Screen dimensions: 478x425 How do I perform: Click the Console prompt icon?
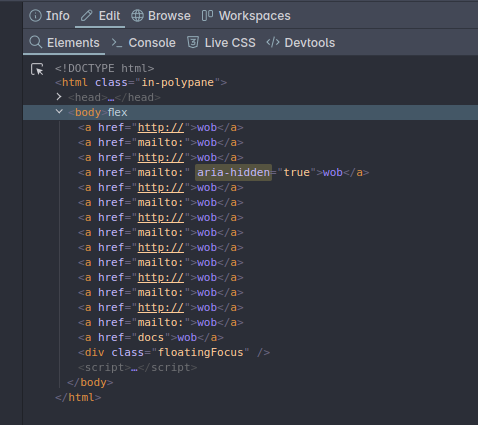(x=117, y=42)
